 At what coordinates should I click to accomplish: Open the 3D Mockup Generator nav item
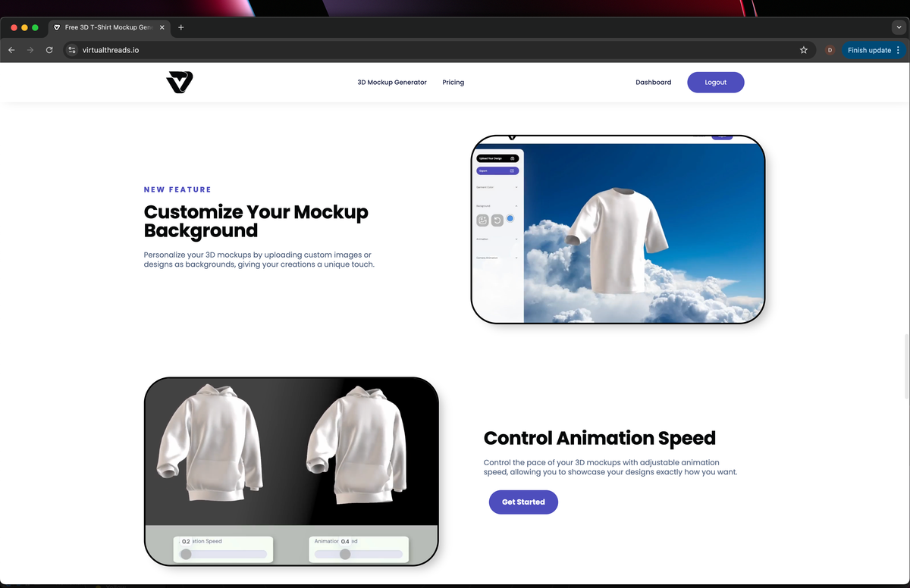coord(392,83)
